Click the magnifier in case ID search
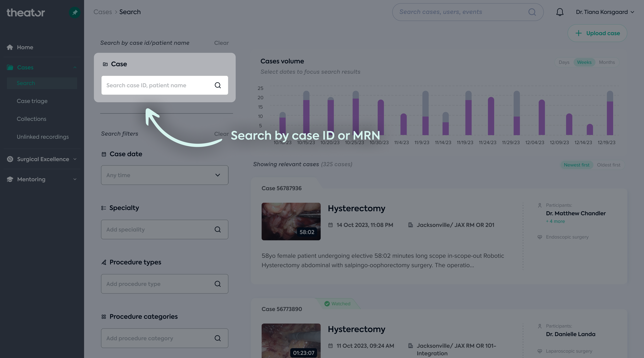Screen dimensions: 644x358 point(218,85)
